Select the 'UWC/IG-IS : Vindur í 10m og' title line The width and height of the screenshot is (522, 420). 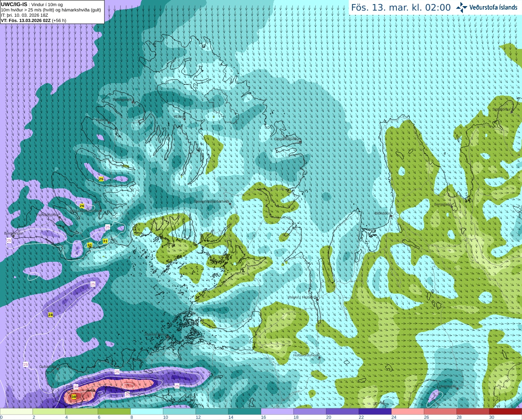coord(32,4)
